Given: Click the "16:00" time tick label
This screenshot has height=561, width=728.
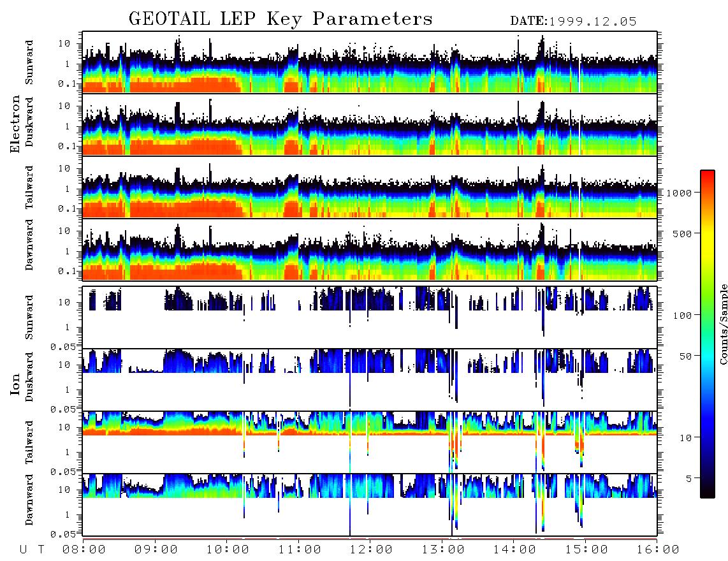Looking at the screenshot, I should (x=658, y=550).
